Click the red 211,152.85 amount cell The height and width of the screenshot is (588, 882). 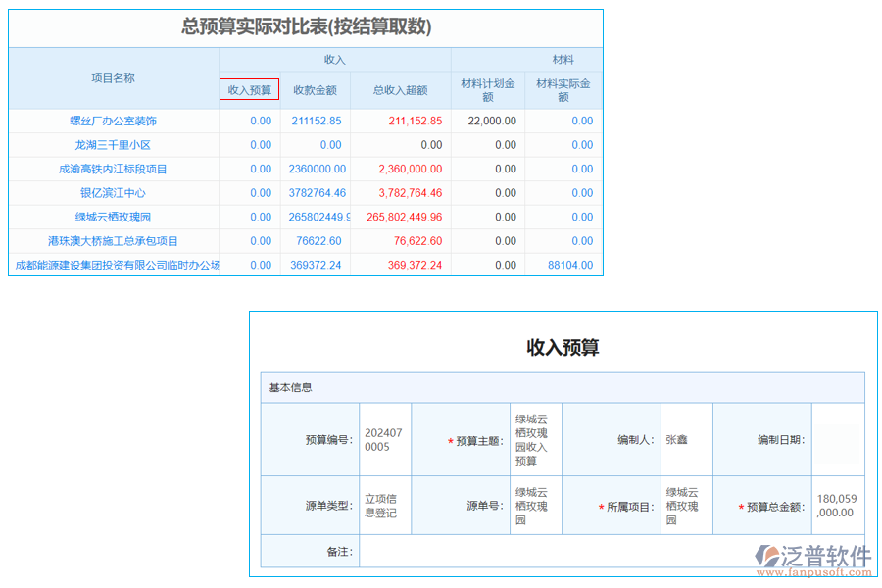point(415,121)
